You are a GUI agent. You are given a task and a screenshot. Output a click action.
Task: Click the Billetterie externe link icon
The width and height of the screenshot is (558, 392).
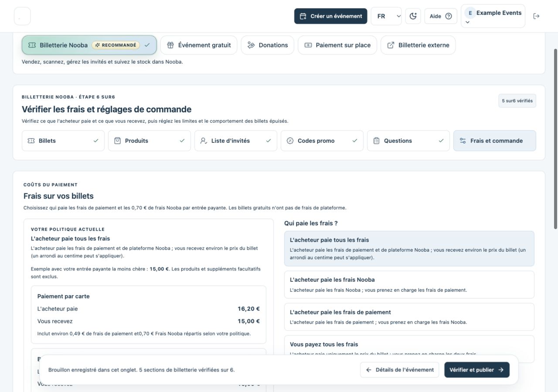coord(391,45)
